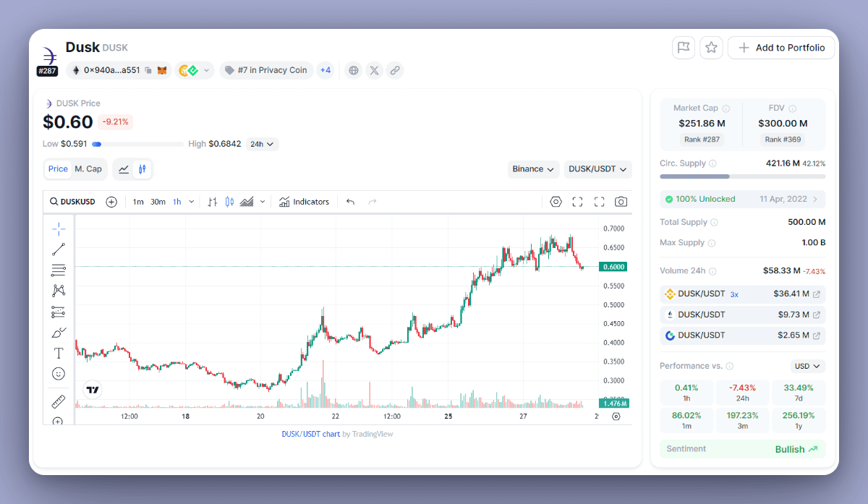Redo the chart action
The image size is (868, 504).
click(x=373, y=202)
